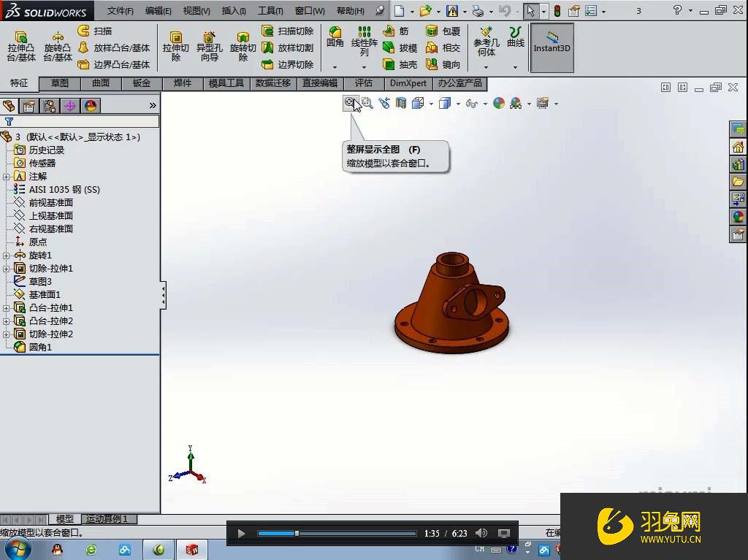This screenshot has width=748, height=560.
Task: Click the SolidWorks icon on the taskbar
Action: (192, 548)
